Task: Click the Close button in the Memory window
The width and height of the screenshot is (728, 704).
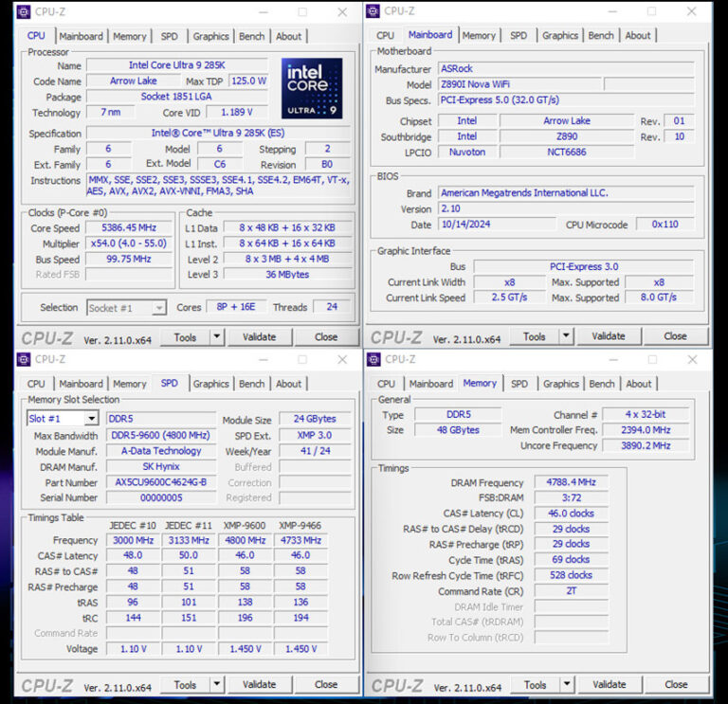Action: click(677, 685)
